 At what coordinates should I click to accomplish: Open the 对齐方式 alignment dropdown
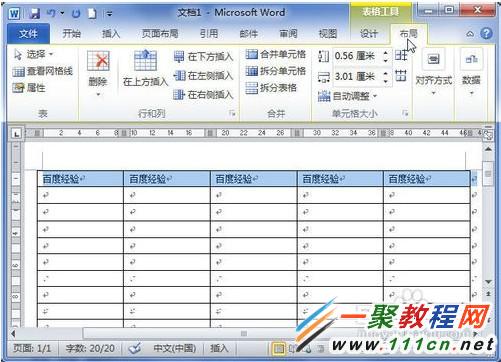(434, 72)
